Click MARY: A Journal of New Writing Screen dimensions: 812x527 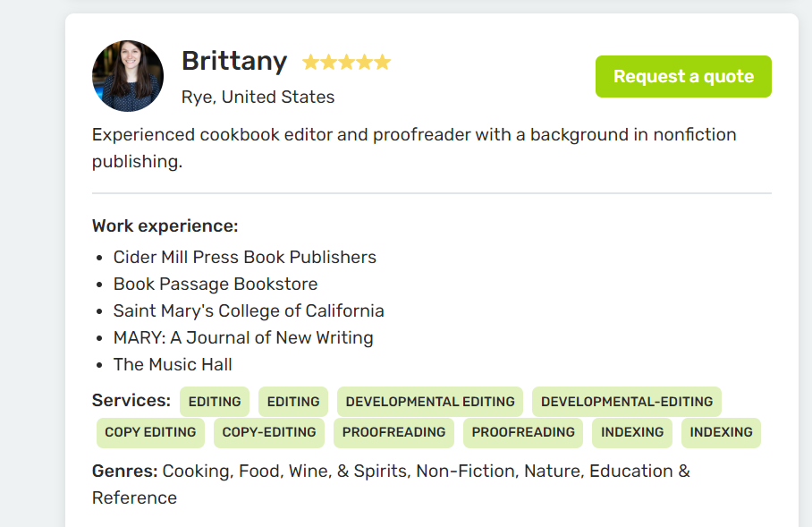click(243, 337)
